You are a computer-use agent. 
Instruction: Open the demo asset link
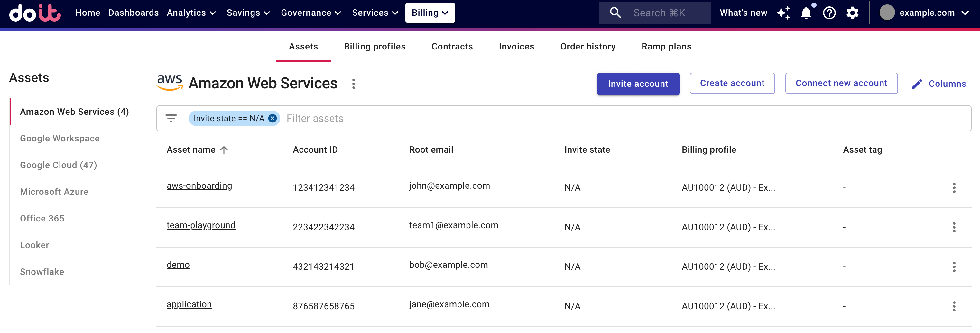pos(178,265)
